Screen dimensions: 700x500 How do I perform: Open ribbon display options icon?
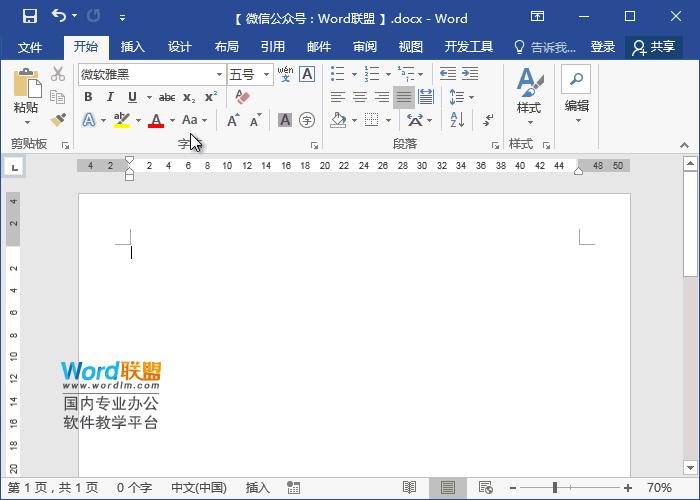tap(537, 17)
